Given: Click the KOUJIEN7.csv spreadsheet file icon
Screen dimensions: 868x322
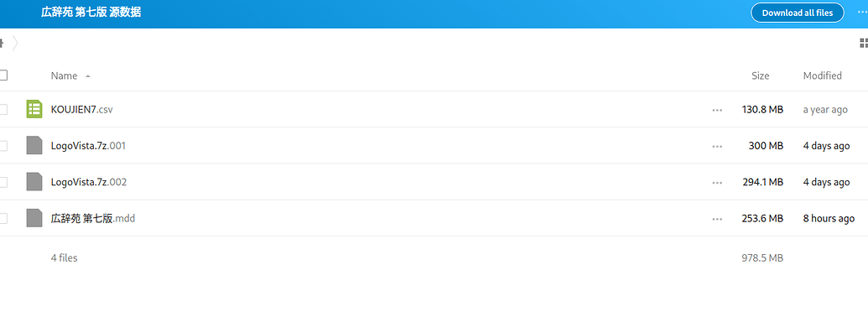Looking at the screenshot, I should pos(34,110).
